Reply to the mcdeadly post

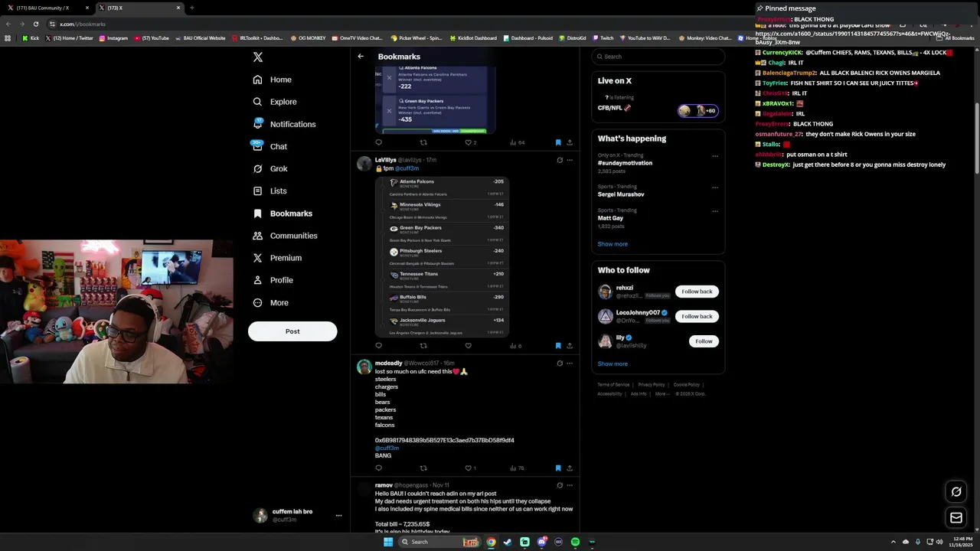click(378, 468)
